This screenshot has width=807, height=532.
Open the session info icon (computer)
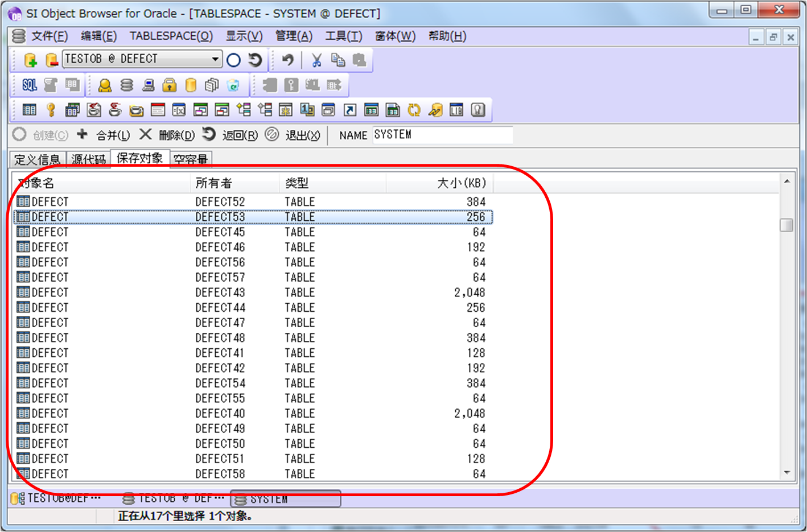(x=149, y=85)
